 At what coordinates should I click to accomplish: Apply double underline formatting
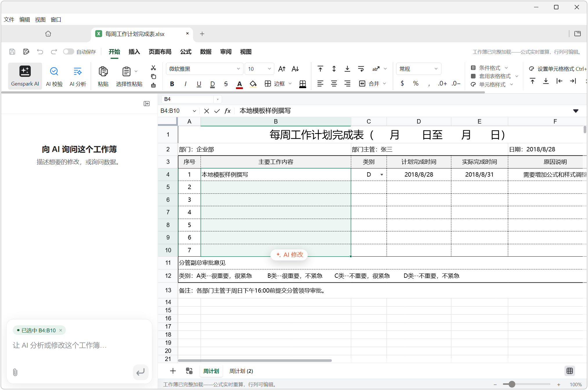pyautogui.click(x=212, y=84)
